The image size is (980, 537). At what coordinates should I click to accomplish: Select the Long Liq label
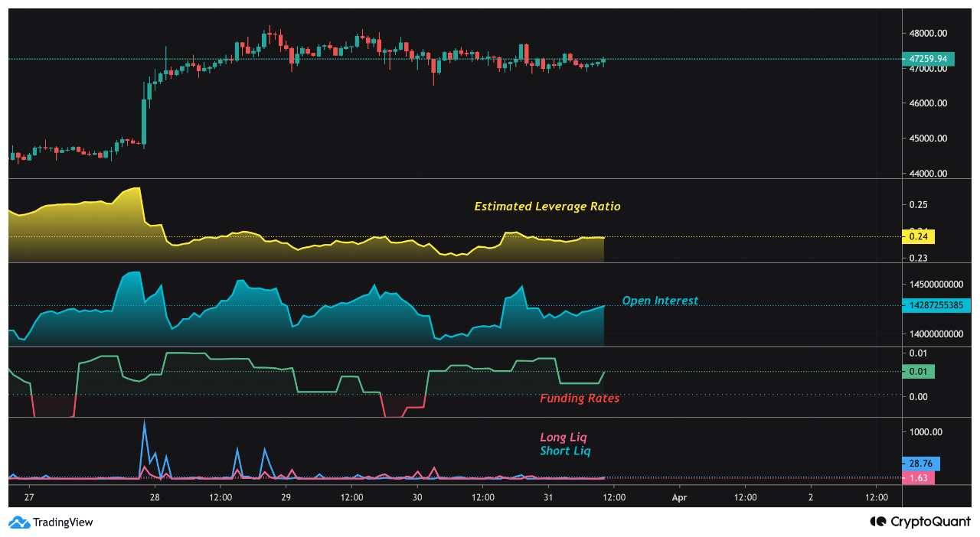(563, 438)
